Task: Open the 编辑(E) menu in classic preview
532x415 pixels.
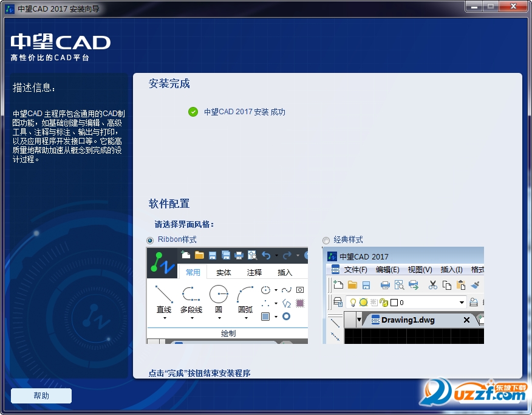Action: 388,270
